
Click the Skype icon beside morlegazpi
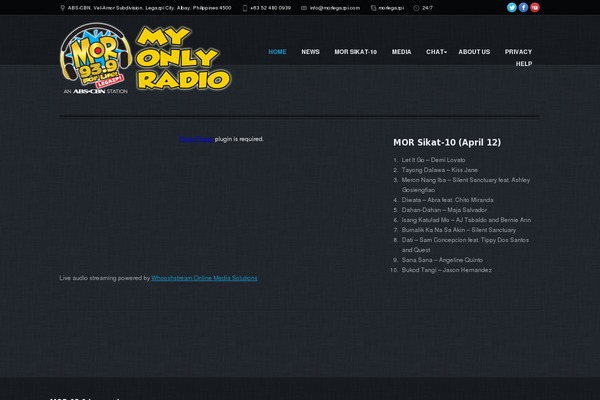373,8
